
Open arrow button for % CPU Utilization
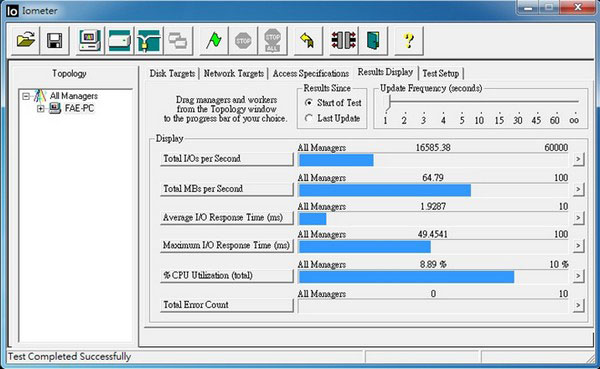click(578, 276)
